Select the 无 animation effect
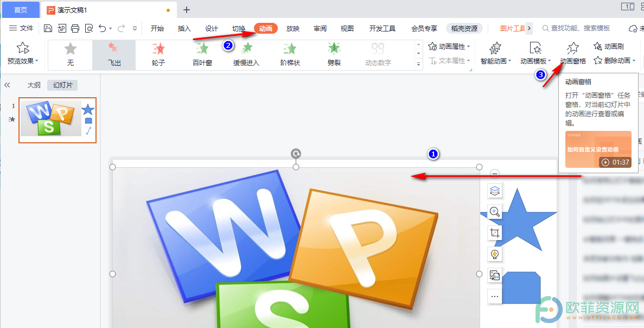This screenshot has width=644, height=328. [70, 55]
